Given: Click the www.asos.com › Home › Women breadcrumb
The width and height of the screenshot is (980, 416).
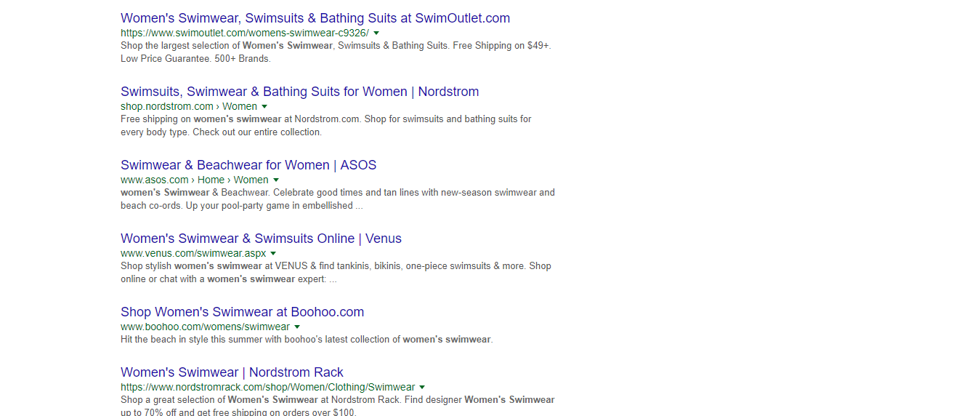Looking at the screenshot, I should 194,180.
